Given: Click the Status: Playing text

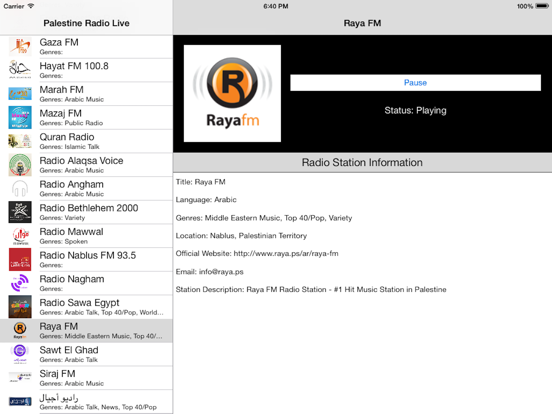Looking at the screenshot, I should (x=415, y=111).
